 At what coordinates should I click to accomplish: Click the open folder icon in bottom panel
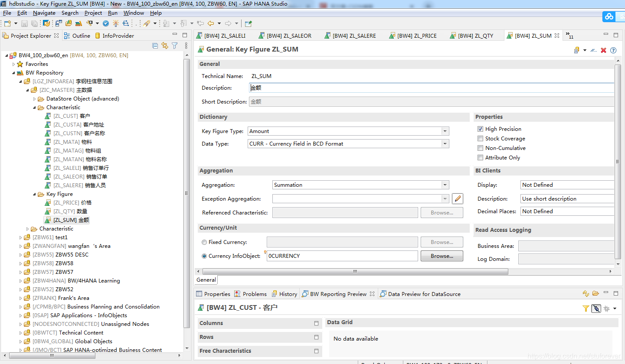pos(596,293)
